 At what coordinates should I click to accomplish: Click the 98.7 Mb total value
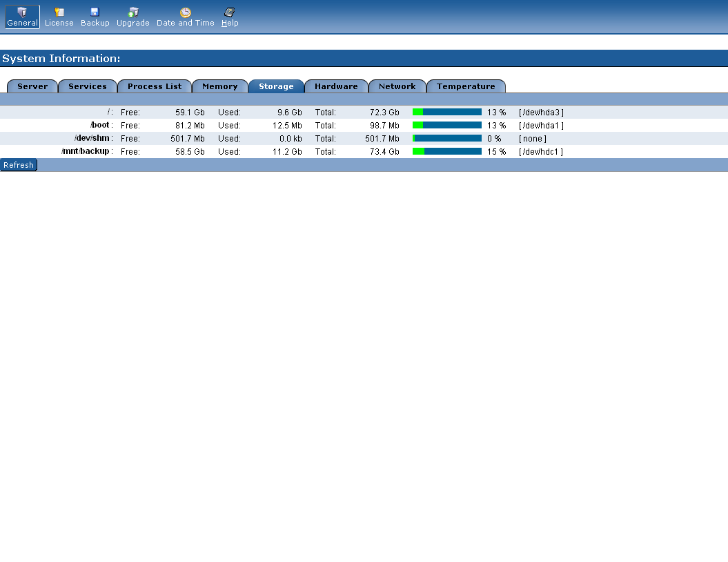pyautogui.click(x=384, y=126)
